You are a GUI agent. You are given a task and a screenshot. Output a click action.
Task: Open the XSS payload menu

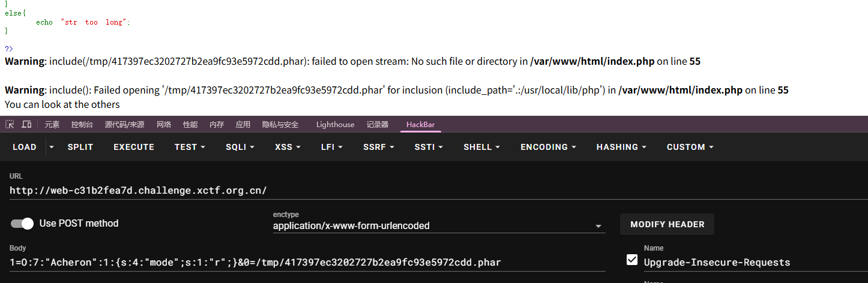tap(289, 147)
